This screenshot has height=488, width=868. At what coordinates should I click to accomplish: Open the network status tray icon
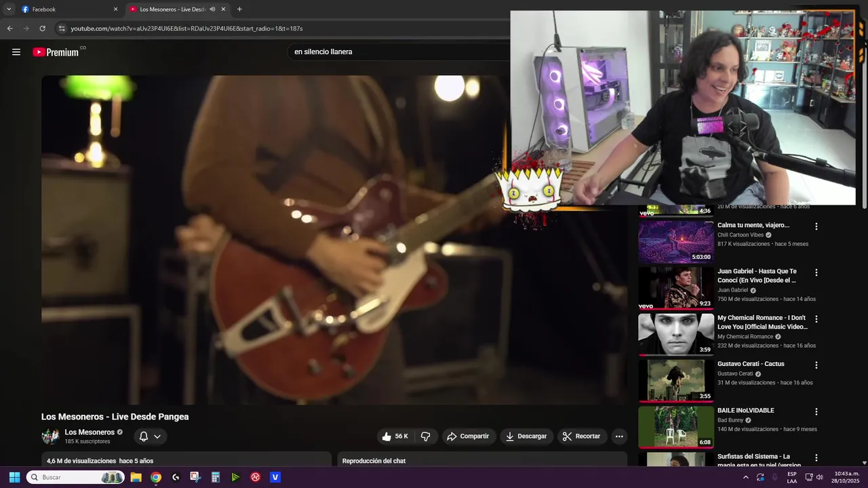[x=809, y=477]
